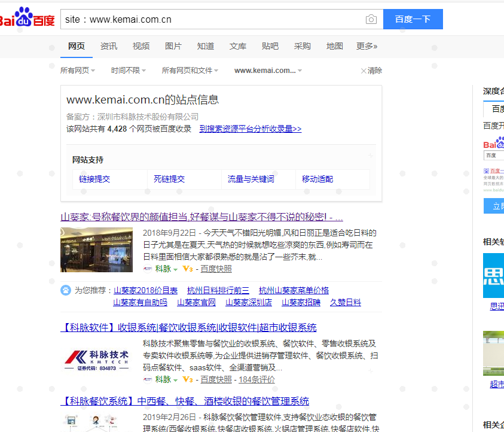Open 杭州山葵家菜单价格 suggestion
Viewport: 504px width, 432px height.
(x=294, y=290)
